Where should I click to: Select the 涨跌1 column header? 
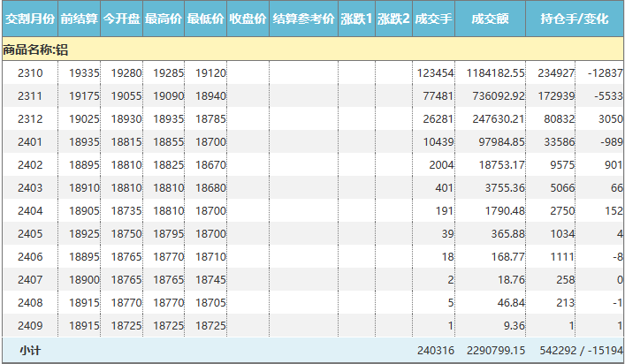pyautogui.click(x=356, y=19)
